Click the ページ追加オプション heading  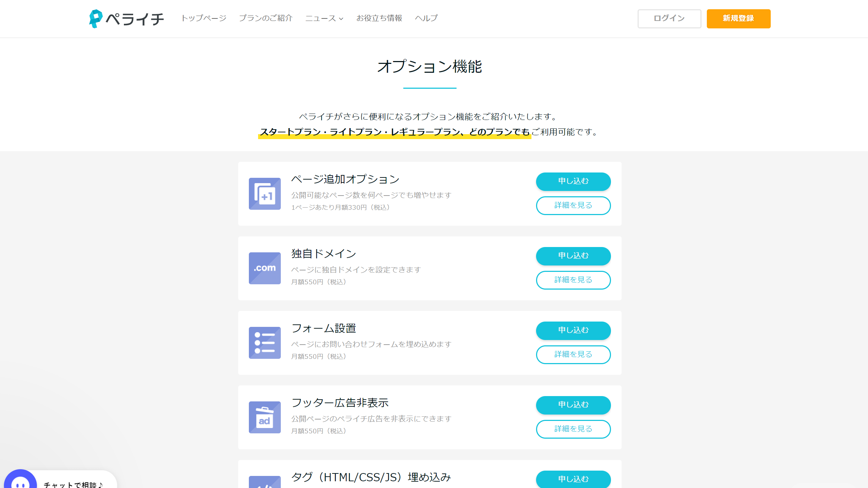[x=345, y=179]
